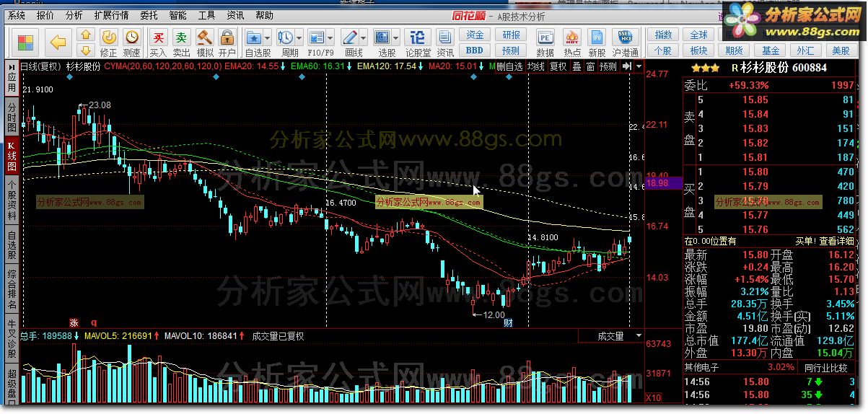The width and height of the screenshot is (868, 414).
Task: Open the 论股堂 forum icon
Action: click(x=417, y=37)
